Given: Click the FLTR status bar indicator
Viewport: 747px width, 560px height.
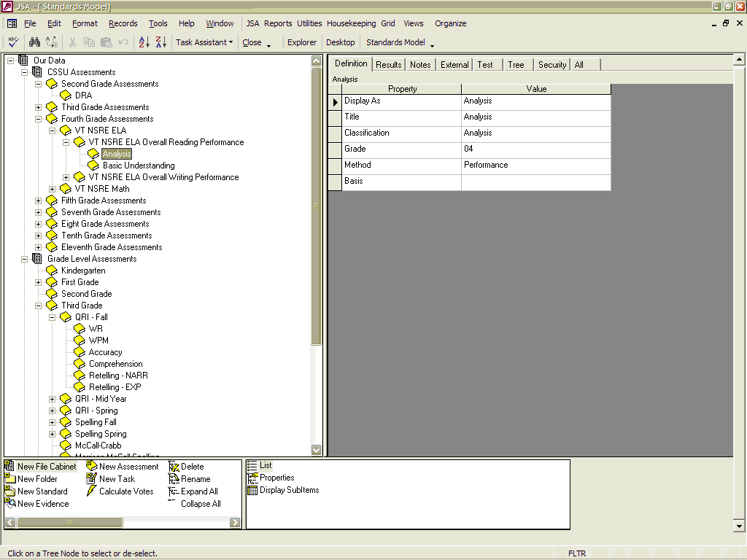Looking at the screenshot, I should 577,553.
